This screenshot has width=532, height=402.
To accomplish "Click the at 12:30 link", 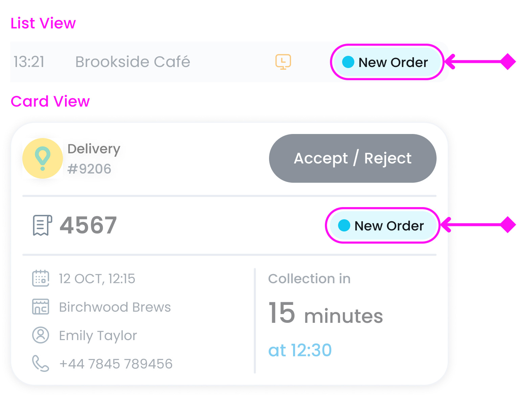I will coord(300,350).
